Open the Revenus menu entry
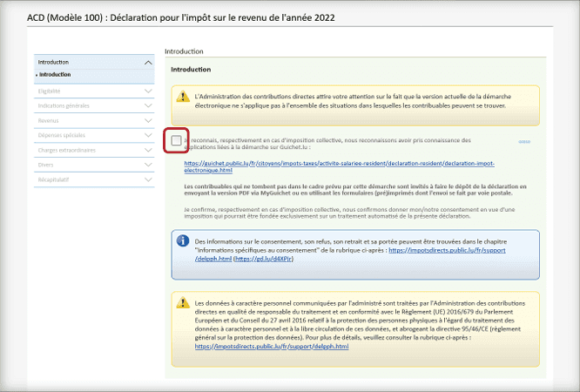Viewport: 580px width, 392px height. [49, 121]
